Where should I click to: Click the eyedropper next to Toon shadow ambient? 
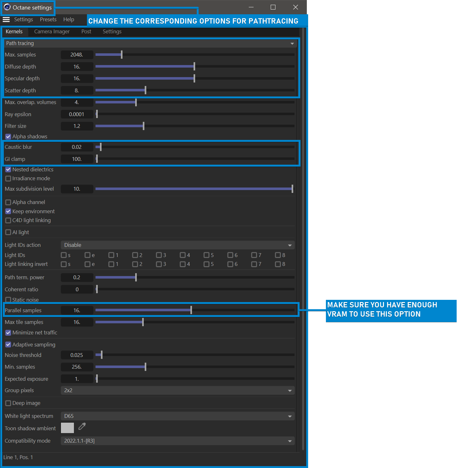[82, 426]
